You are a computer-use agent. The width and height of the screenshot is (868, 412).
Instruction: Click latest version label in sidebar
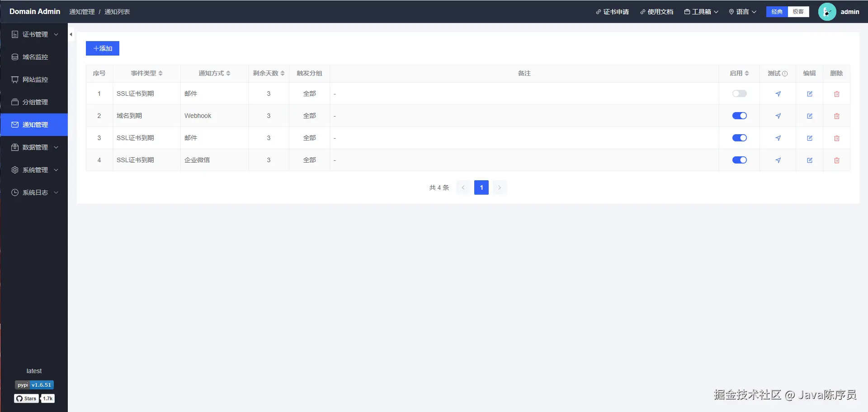coord(34,371)
